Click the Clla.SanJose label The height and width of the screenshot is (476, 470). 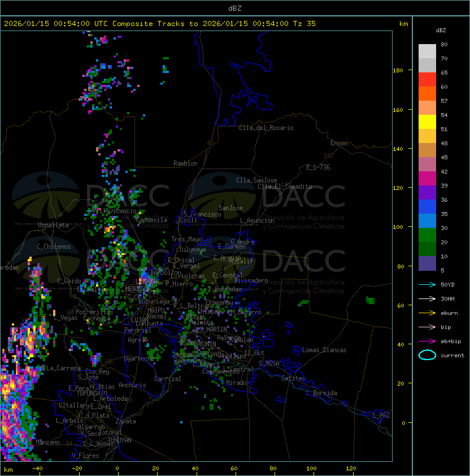pyautogui.click(x=256, y=180)
